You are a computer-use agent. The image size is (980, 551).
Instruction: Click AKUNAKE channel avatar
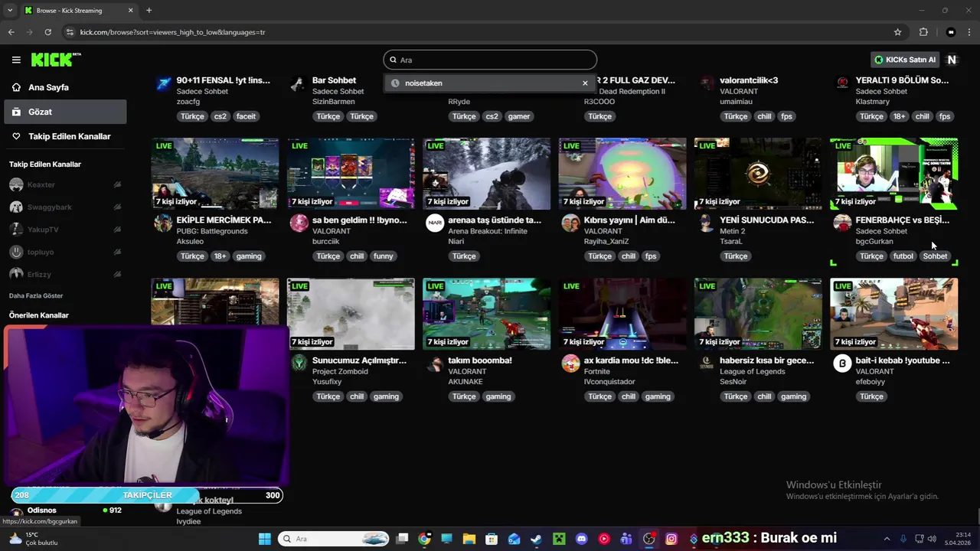tap(435, 363)
